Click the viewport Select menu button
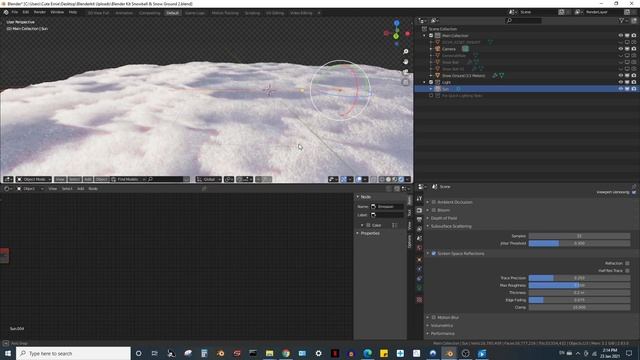The height and width of the screenshot is (360, 640). [74, 179]
